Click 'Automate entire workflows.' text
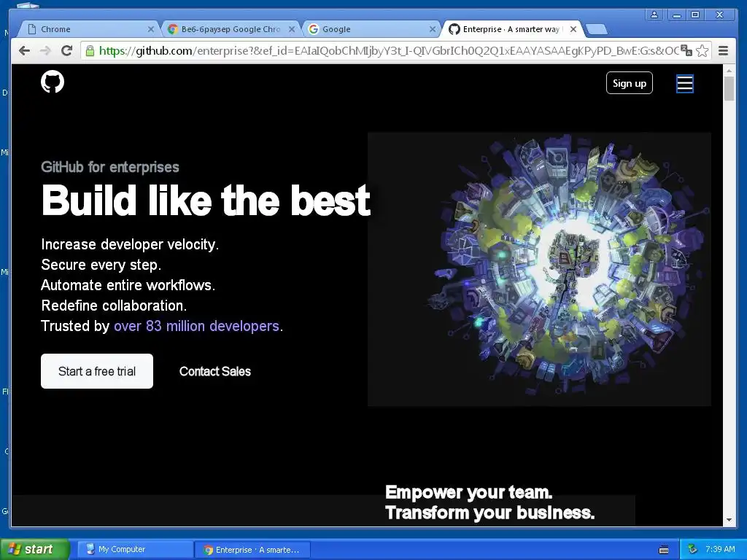 point(128,285)
